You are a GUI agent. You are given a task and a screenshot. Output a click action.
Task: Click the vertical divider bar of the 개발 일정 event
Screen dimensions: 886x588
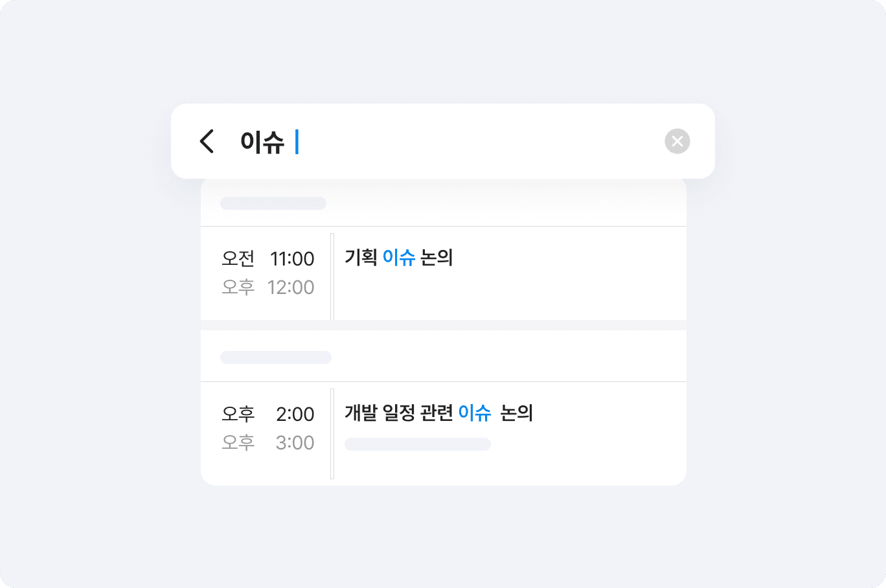click(x=332, y=433)
